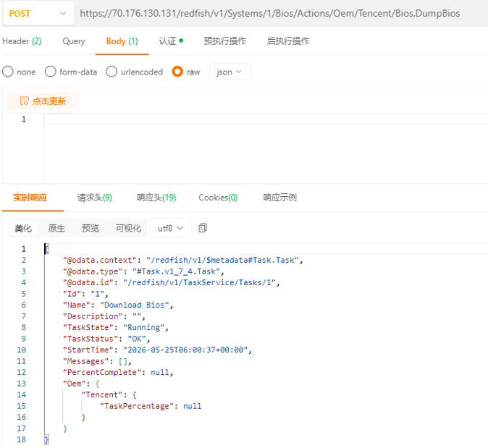Open the 认证 tab
Viewport: 488px width, 448px height.
171,41
